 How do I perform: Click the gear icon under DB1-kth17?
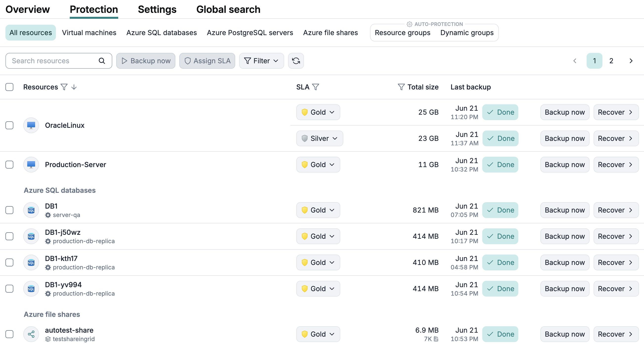click(x=48, y=268)
